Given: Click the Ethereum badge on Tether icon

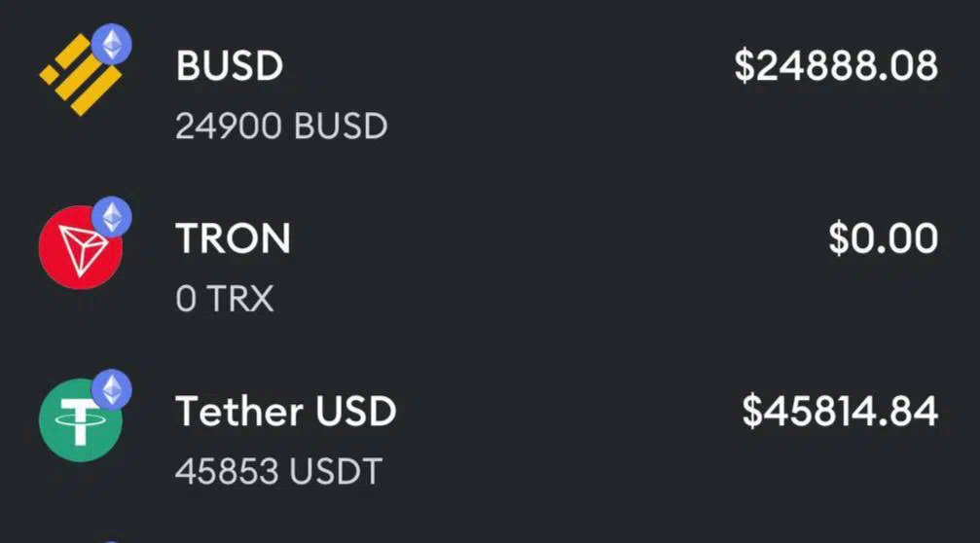Looking at the screenshot, I should [112, 389].
